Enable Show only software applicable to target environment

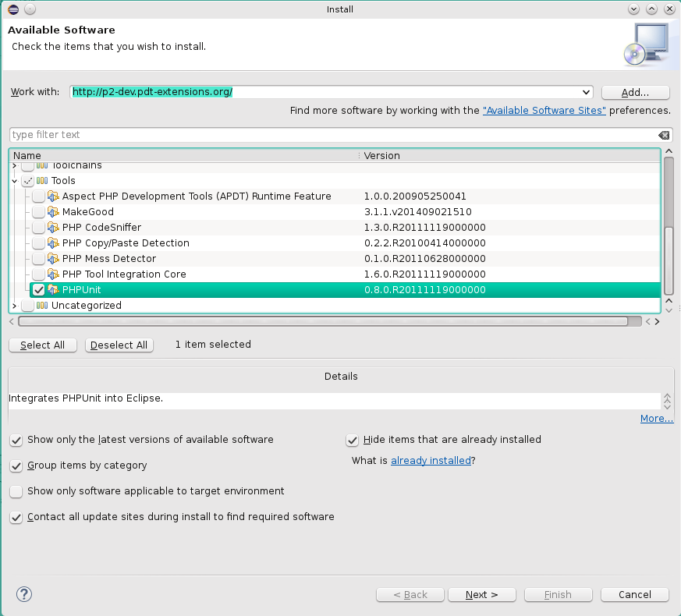(16, 491)
